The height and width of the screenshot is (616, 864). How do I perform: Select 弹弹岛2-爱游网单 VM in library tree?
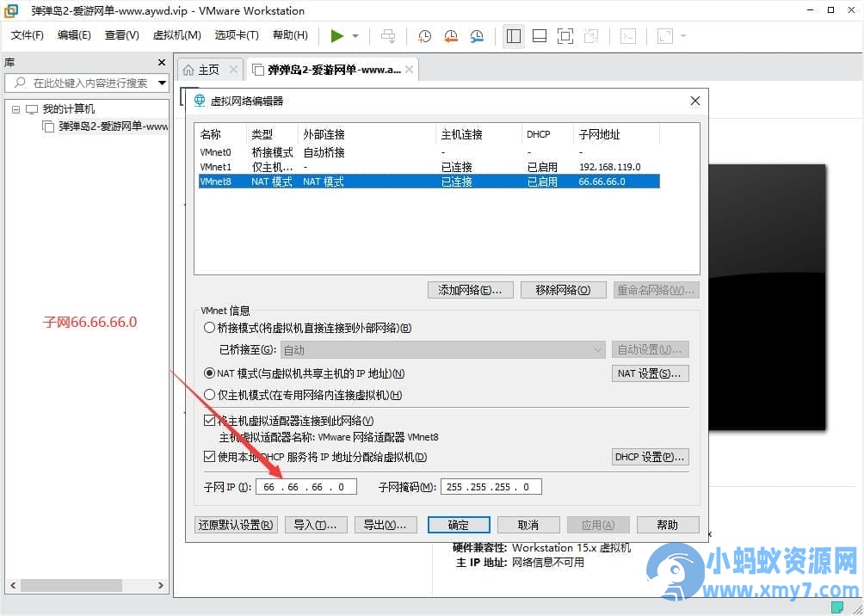tap(113, 126)
